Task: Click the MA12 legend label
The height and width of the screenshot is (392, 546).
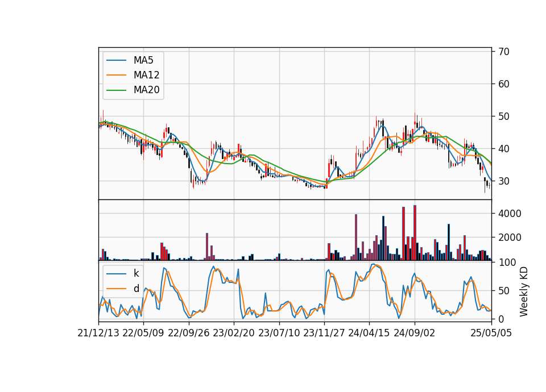Action: (146, 75)
